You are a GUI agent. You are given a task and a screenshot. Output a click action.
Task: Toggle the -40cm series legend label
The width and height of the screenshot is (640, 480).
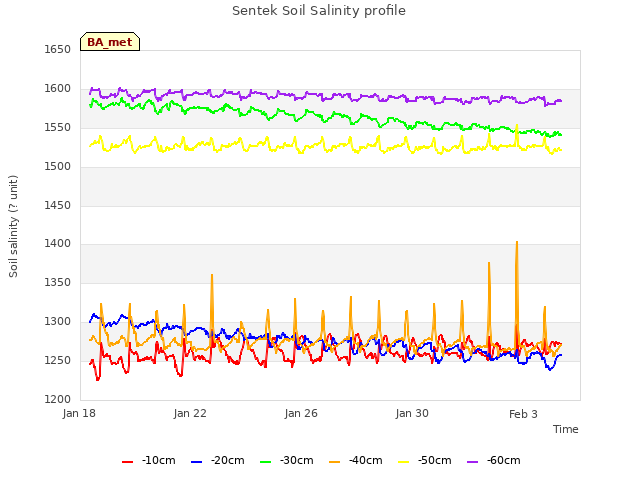click(x=366, y=460)
